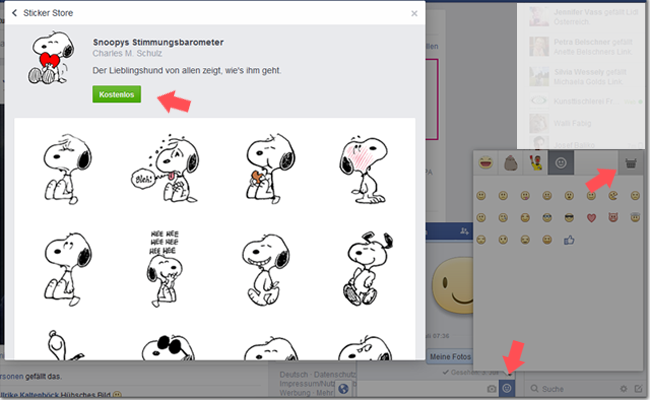Insert the red heart emoticon
The height and width of the screenshot is (400, 650).
click(x=591, y=218)
